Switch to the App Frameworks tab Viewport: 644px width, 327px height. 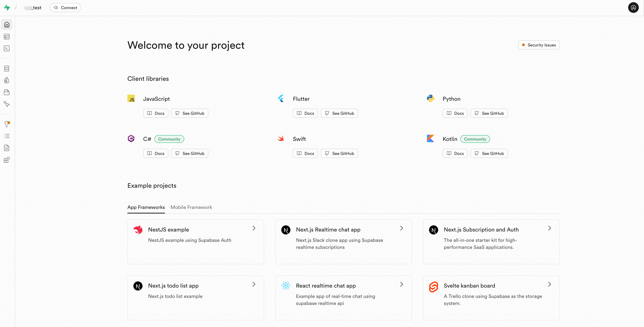pos(146,207)
